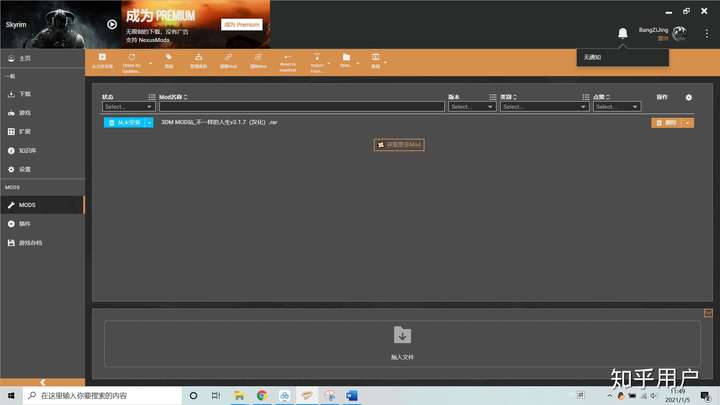Click the notification popup message (无通知)
Screen dimensions: 720x405
tap(622, 57)
